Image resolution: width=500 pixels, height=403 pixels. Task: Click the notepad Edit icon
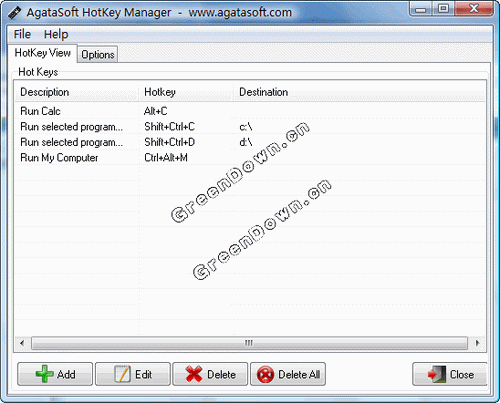pos(122,374)
